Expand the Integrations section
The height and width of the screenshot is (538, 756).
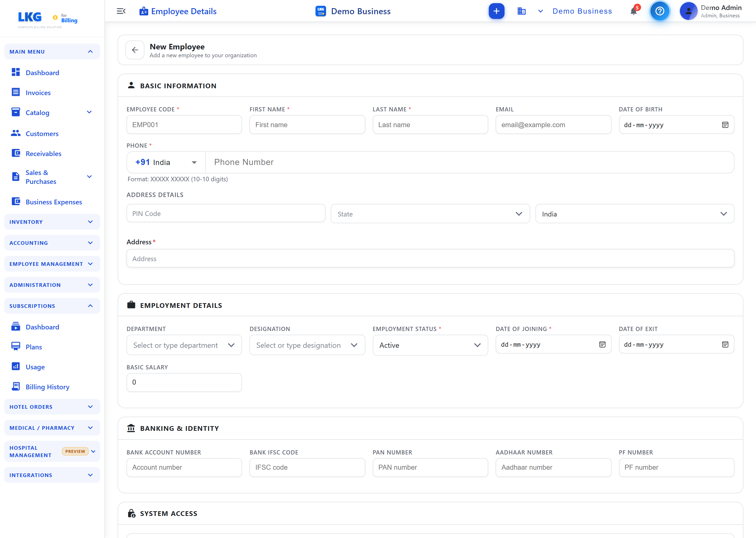point(52,475)
